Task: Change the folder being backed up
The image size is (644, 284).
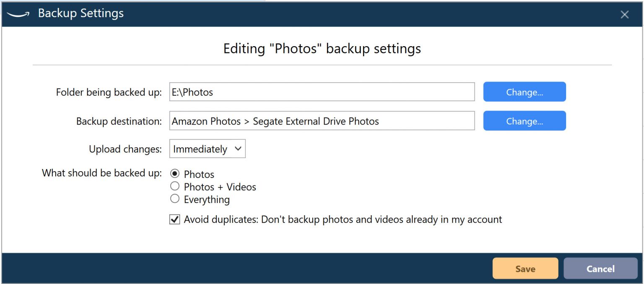Action: coord(524,92)
